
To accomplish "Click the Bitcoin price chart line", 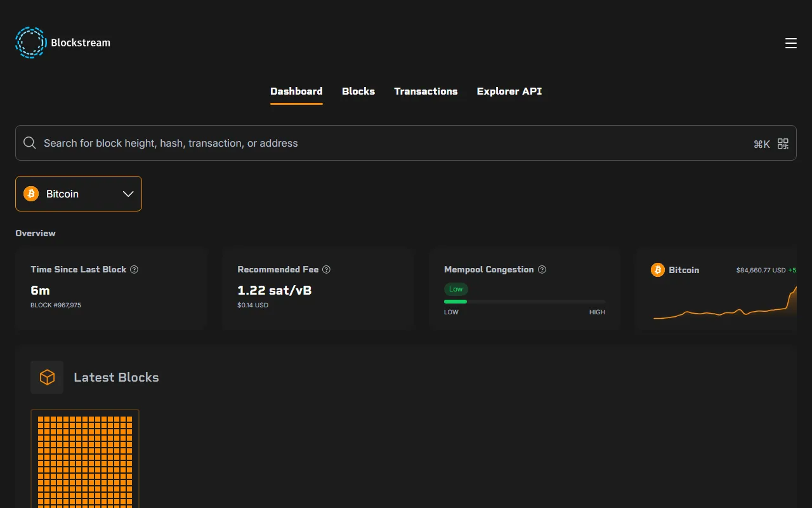I will 725,304.
